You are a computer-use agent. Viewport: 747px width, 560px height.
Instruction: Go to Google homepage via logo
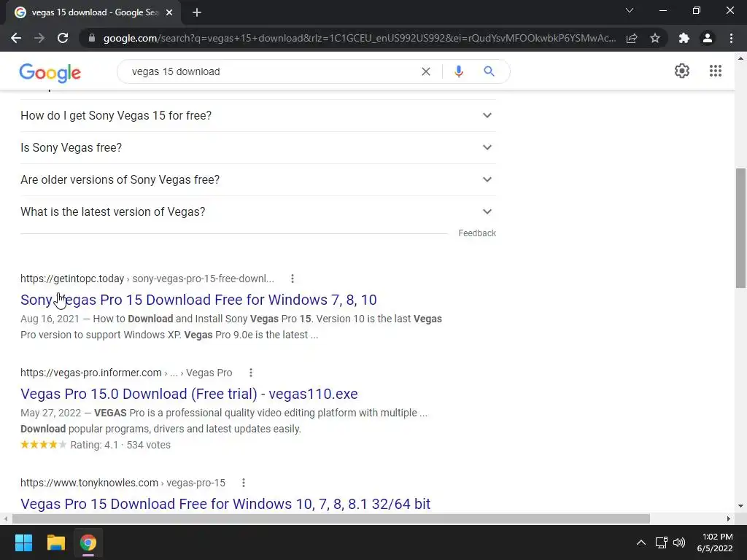point(50,72)
